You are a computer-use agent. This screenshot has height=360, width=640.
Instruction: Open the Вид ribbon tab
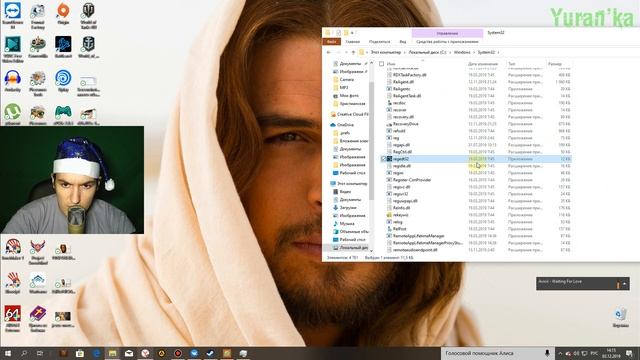click(x=402, y=42)
